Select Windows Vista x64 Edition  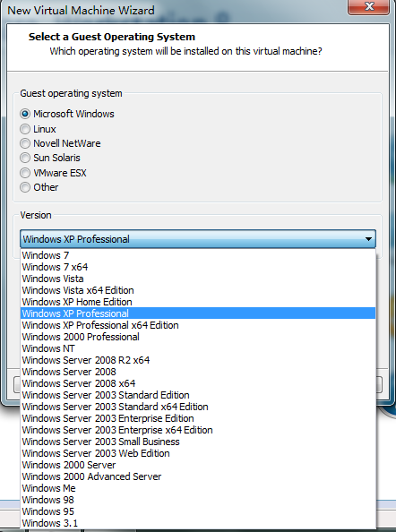click(x=198, y=290)
